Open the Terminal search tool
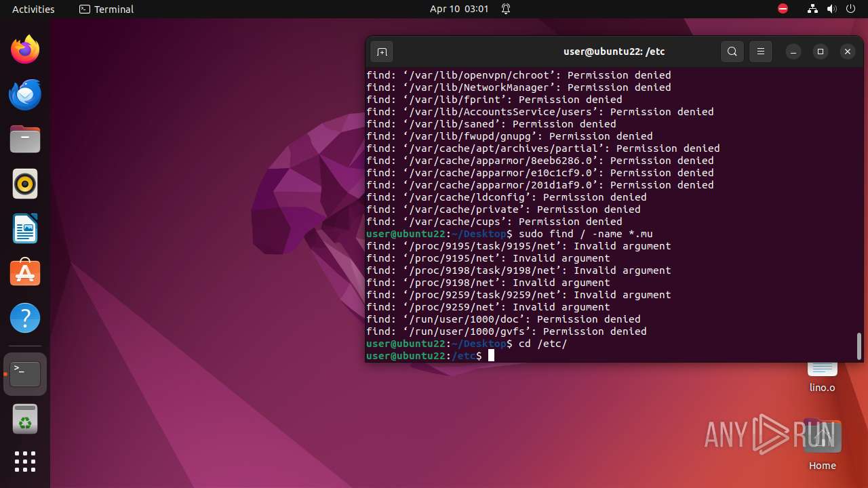868x488 pixels. click(x=732, y=52)
